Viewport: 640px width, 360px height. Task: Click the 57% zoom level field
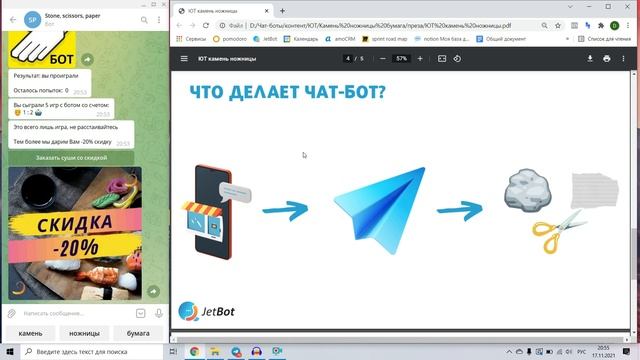(x=401, y=59)
